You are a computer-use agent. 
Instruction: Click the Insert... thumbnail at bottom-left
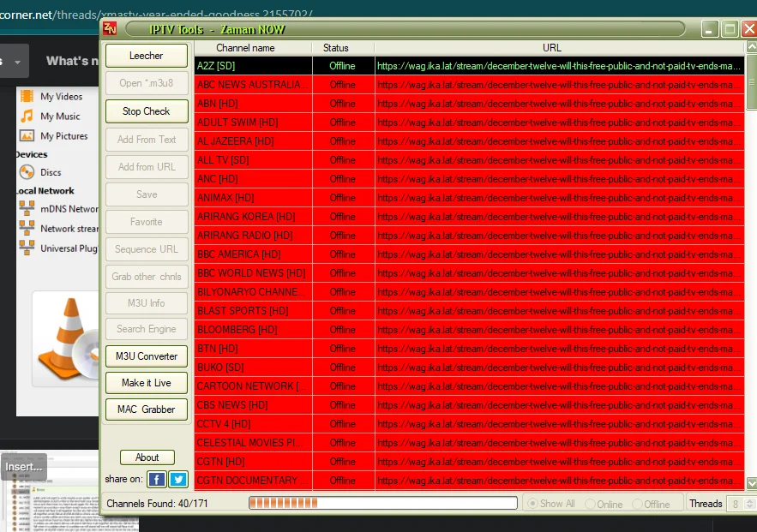(24, 466)
